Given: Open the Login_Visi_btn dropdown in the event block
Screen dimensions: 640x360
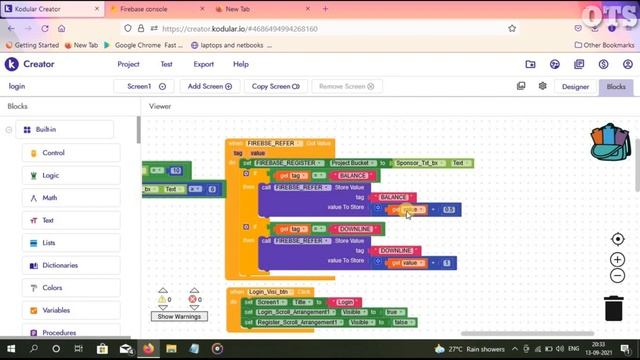Looking at the screenshot, I should tap(271, 292).
